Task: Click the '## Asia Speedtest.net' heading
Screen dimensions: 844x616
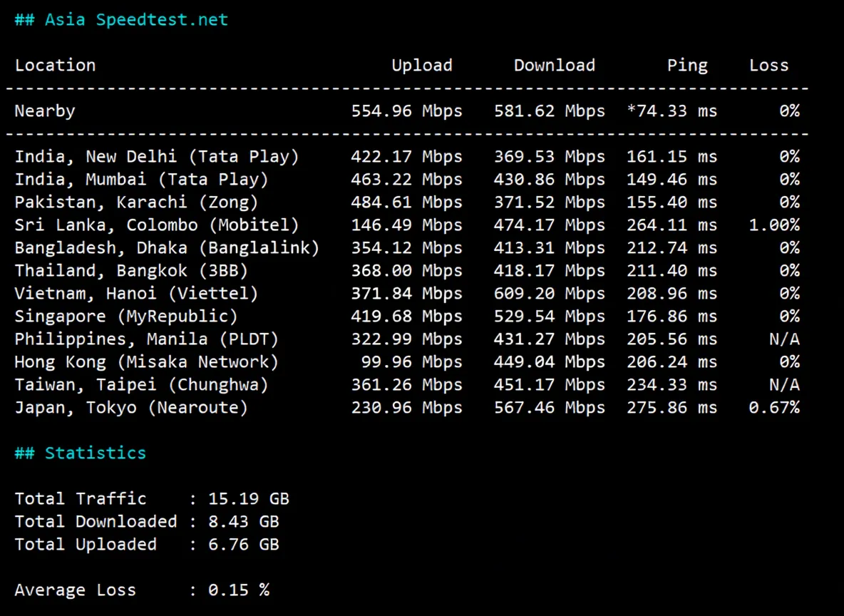Action: tap(121, 20)
